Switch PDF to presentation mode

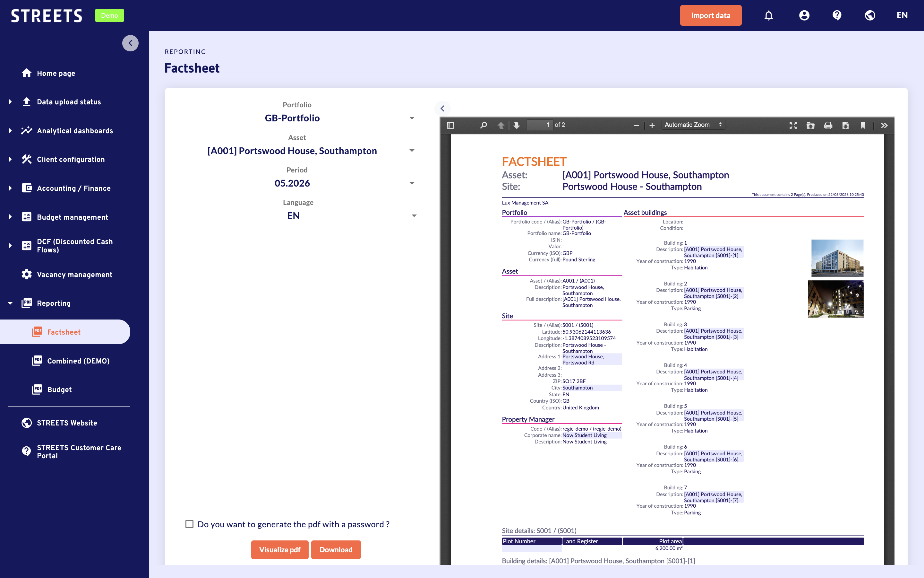pyautogui.click(x=793, y=125)
